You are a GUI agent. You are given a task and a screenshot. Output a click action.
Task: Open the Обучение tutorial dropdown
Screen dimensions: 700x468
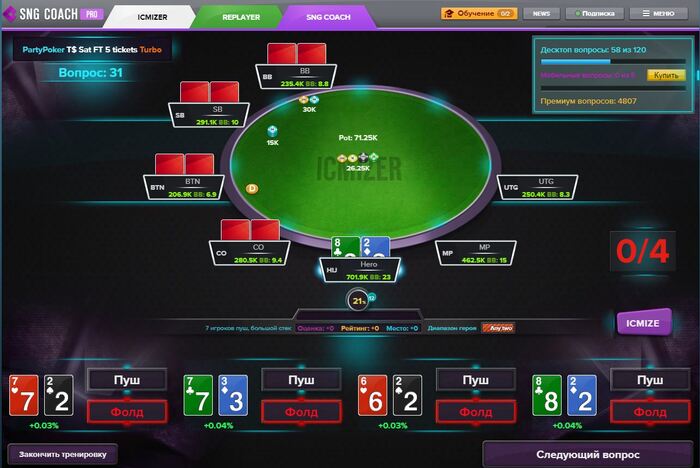point(479,13)
